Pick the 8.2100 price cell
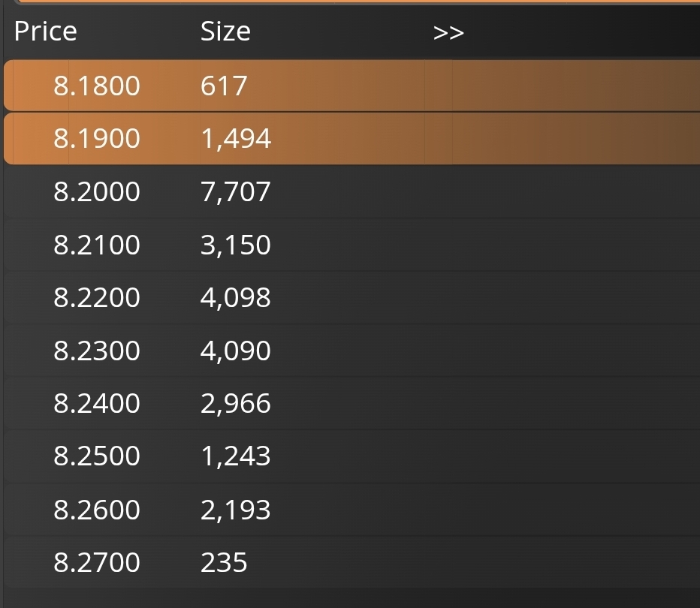Image resolution: width=700 pixels, height=608 pixels. 97,245
